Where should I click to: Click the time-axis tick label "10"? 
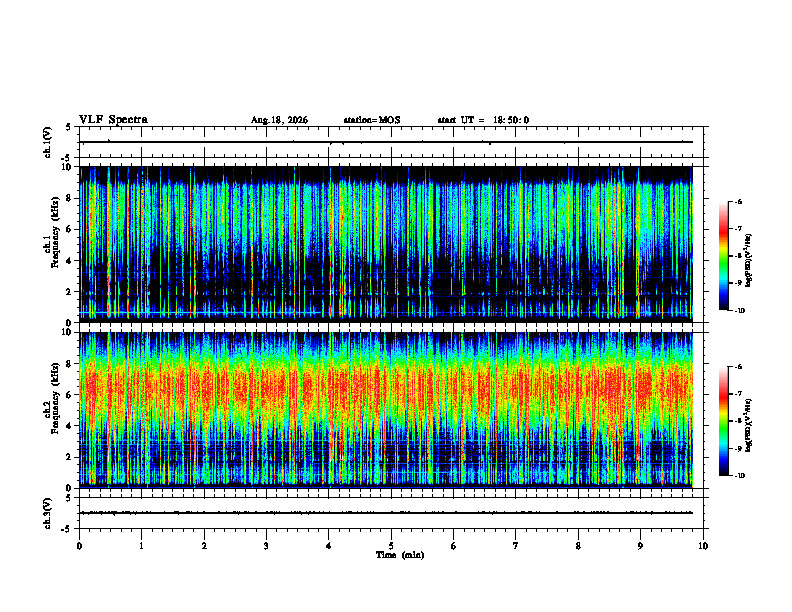point(703,546)
